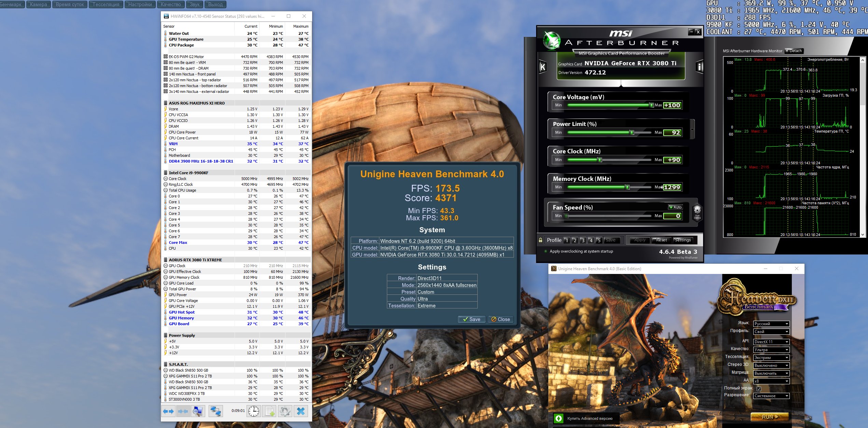Close the Heaven benchmark results dialog

tap(501, 319)
